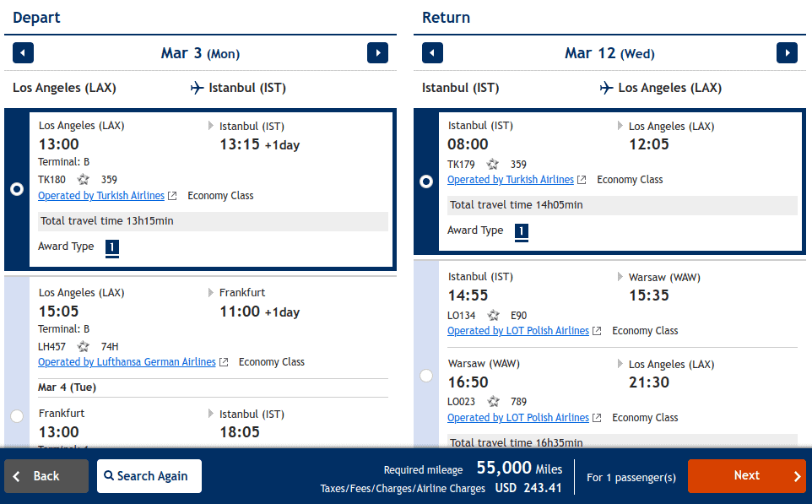Go to next return date arrow

(x=787, y=53)
